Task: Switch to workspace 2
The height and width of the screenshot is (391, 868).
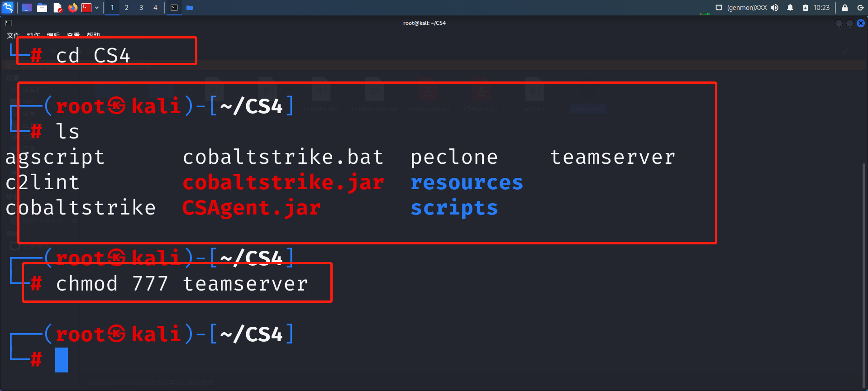Action: [x=127, y=8]
